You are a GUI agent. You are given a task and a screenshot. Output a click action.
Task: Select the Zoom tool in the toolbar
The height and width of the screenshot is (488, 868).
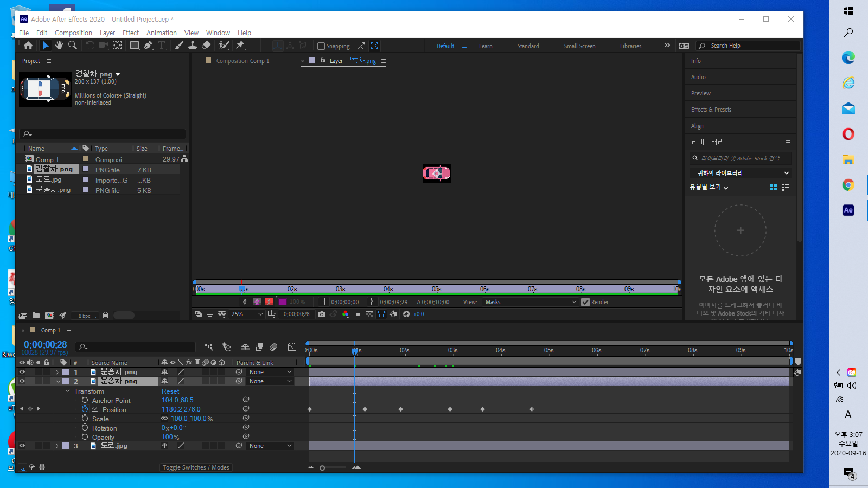click(x=73, y=46)
